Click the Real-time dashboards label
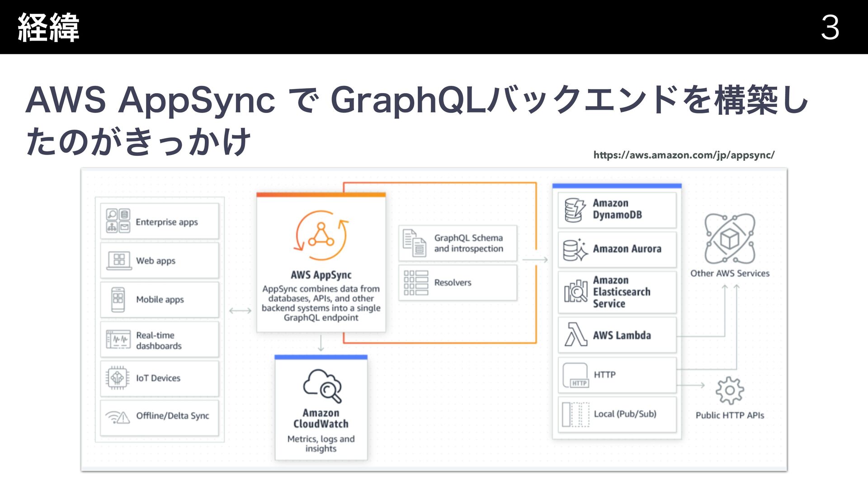This screenshot has width=868, height=488. 159,340
